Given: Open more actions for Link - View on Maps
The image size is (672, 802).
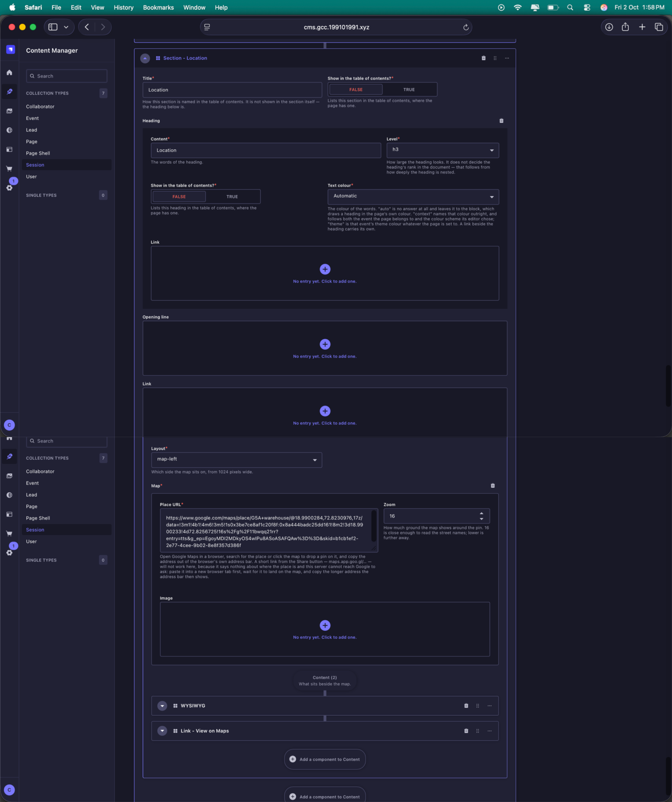Looking at the screenshot, I should (x=489, y=731).
